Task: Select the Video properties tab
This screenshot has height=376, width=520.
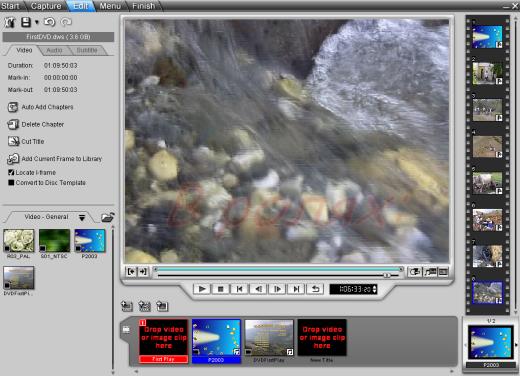Action: [24, 50]
